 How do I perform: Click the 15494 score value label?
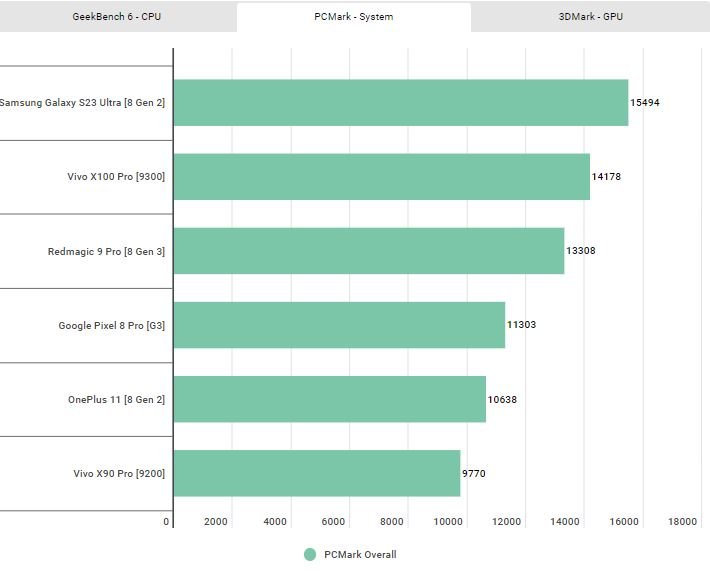(644, 103)
